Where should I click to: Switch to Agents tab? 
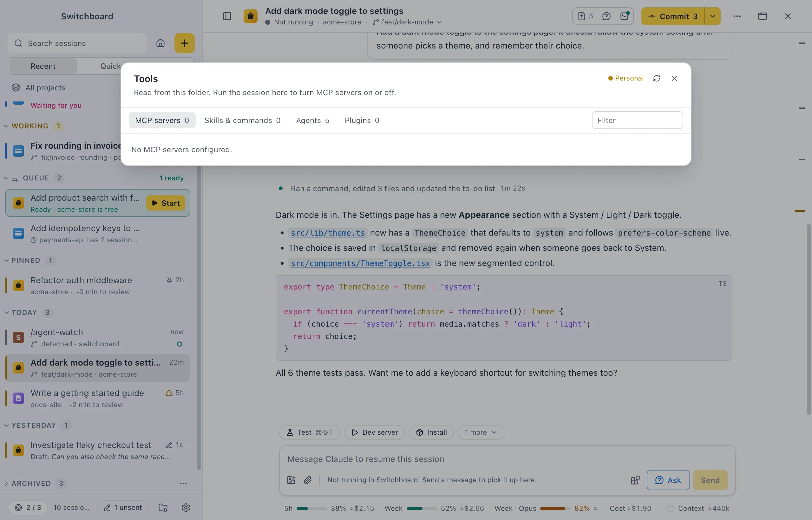[312, 120]
